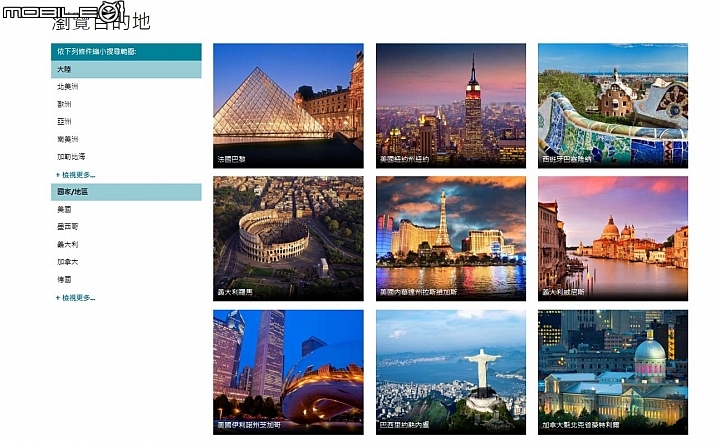The width and height of the screenshot is (720, 442).
Task: Open the 美國紐約州紐約 Empire State thumbnail
Action: pos(450,106)
